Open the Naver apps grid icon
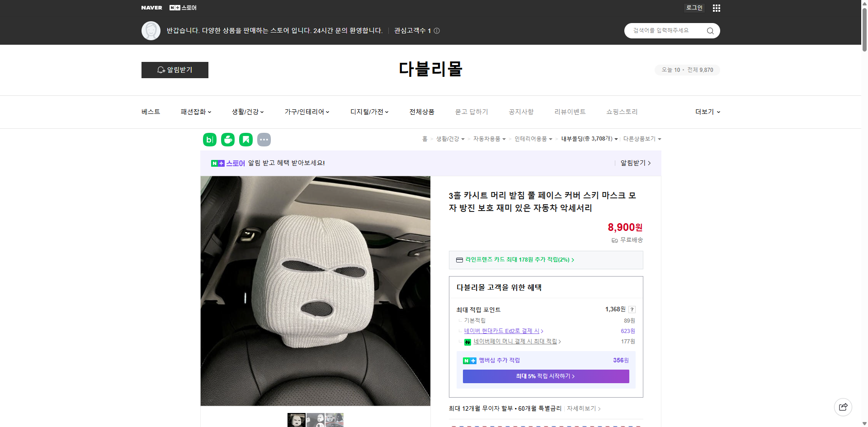Image resolution: width=868 pixels, height=427 pixels. click(x=716, y=8)
